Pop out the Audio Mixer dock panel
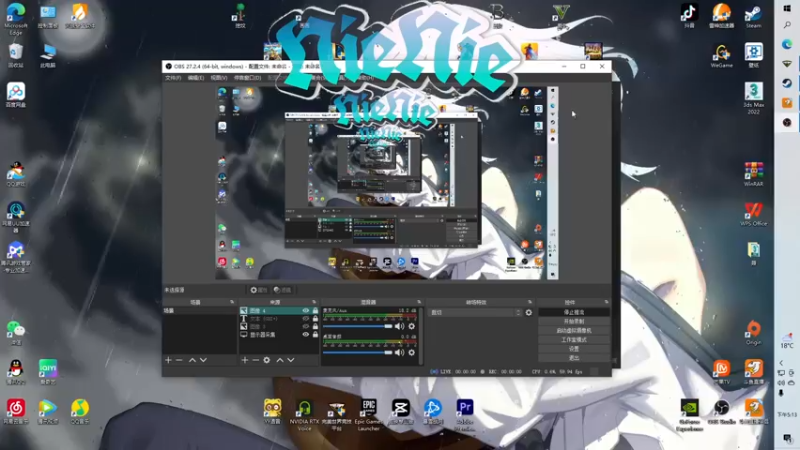The height and width of the screenshot is (450, 800). pyautogui.click(x=419, y=302)
